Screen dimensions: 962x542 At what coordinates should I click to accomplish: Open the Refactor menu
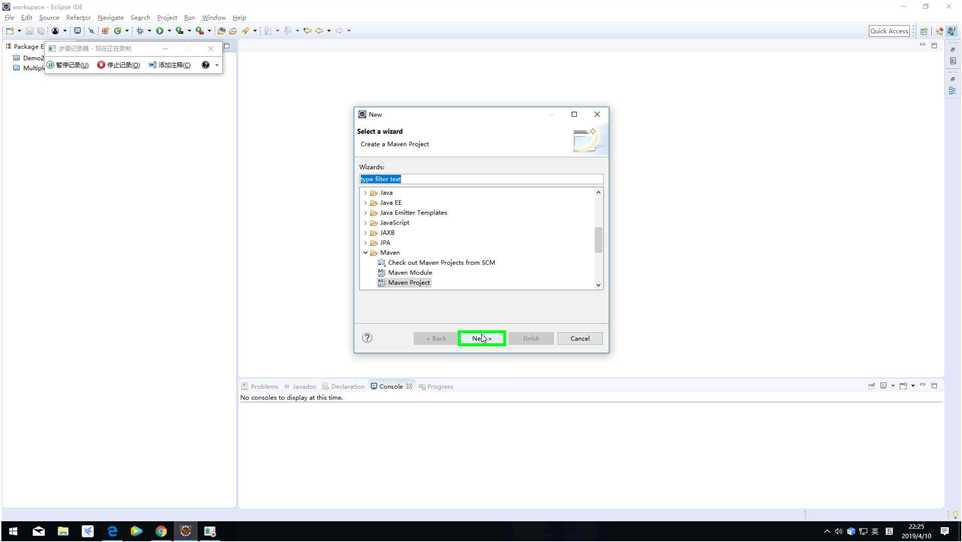(x=79, y=18)
